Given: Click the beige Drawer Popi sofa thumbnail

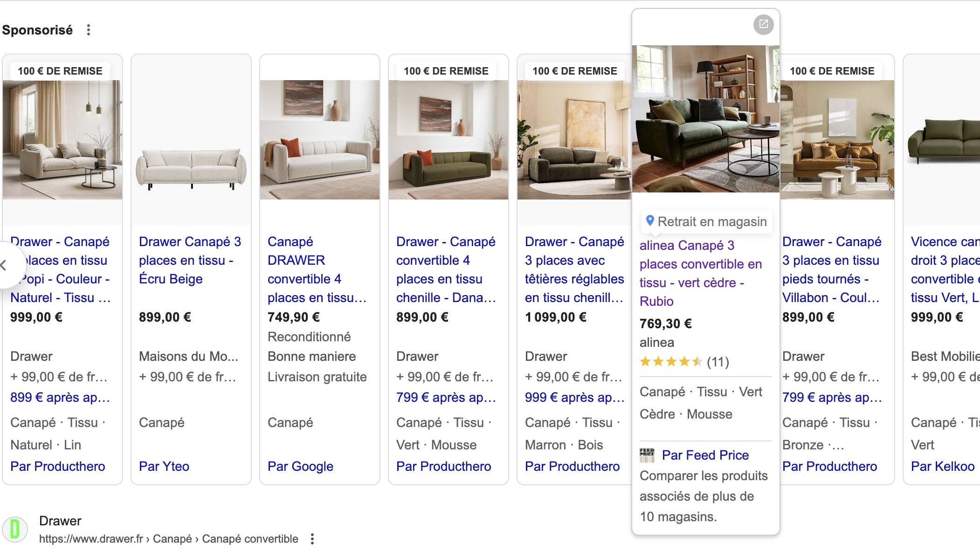Looking at the screenshot, I should pos(62,140).
